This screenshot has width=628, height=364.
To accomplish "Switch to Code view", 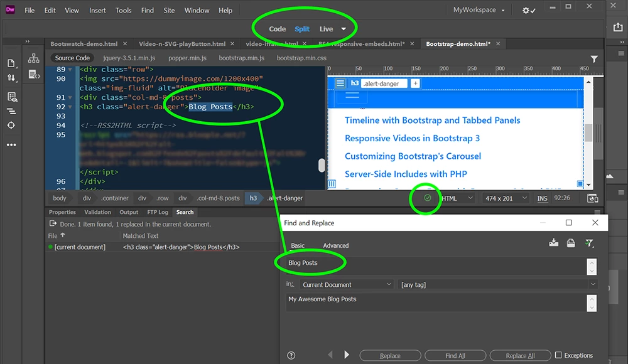I will (277, 29).
